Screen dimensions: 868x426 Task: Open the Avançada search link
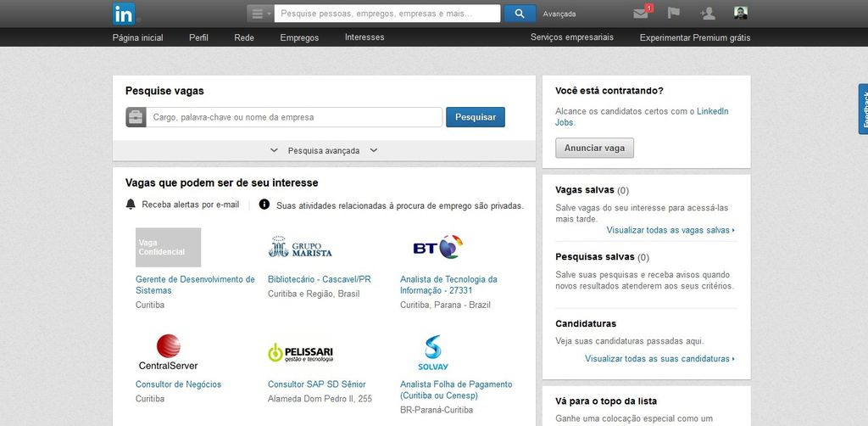559,14
